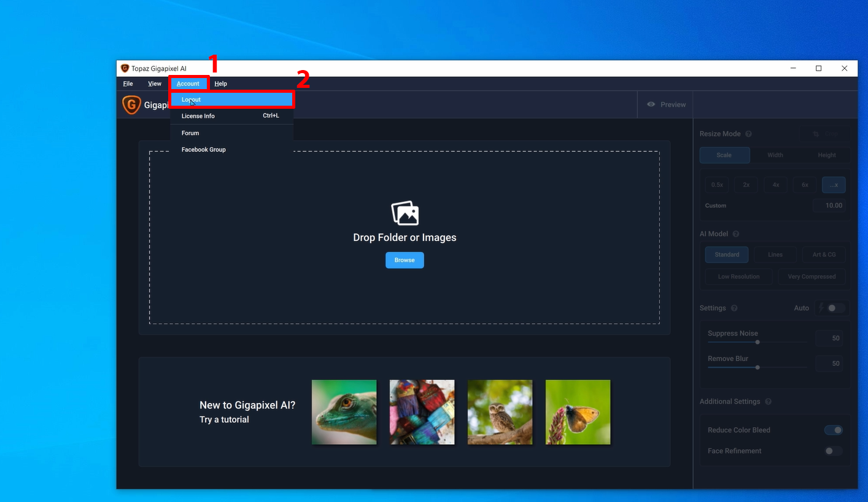Switch resize mode to Width

pyautogui.click(x=775, y=155)
